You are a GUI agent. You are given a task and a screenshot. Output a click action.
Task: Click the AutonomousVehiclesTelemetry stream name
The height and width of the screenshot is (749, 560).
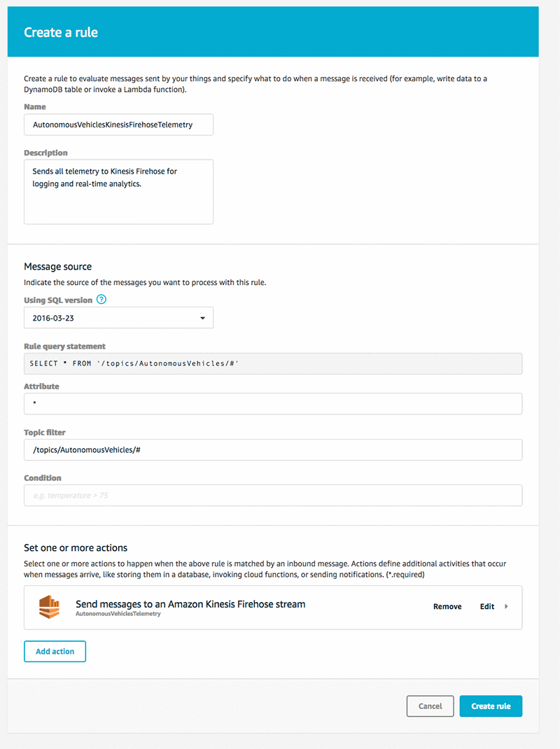pyautogui.click(x=118, y=614)
